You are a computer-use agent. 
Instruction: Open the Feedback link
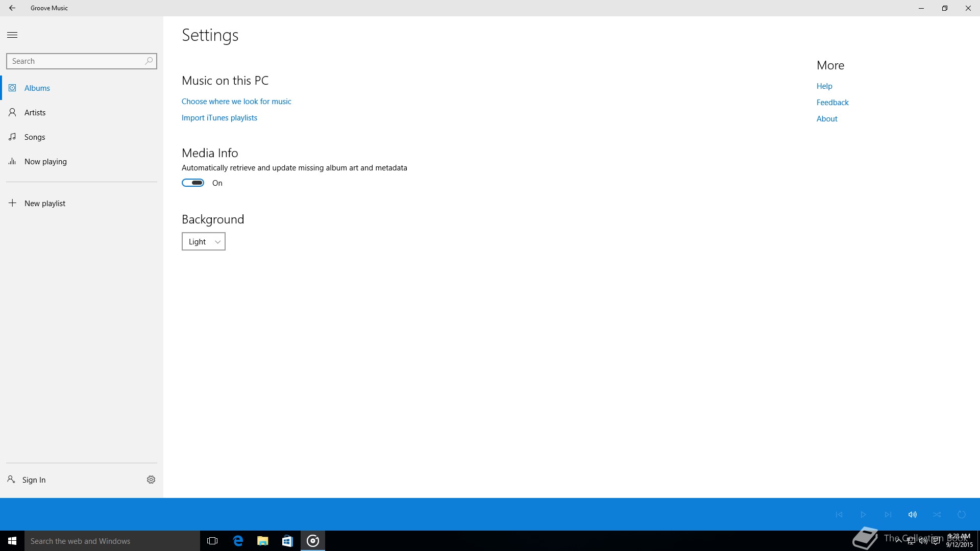coord(832,103)
